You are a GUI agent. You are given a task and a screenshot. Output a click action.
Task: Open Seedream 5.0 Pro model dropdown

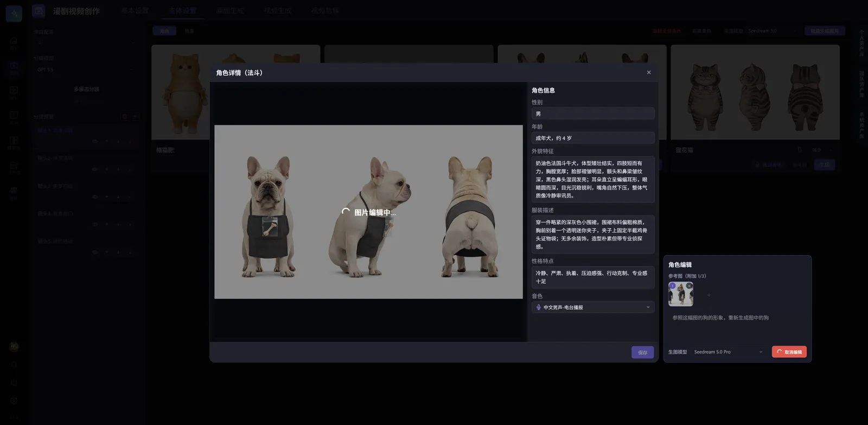729,352
